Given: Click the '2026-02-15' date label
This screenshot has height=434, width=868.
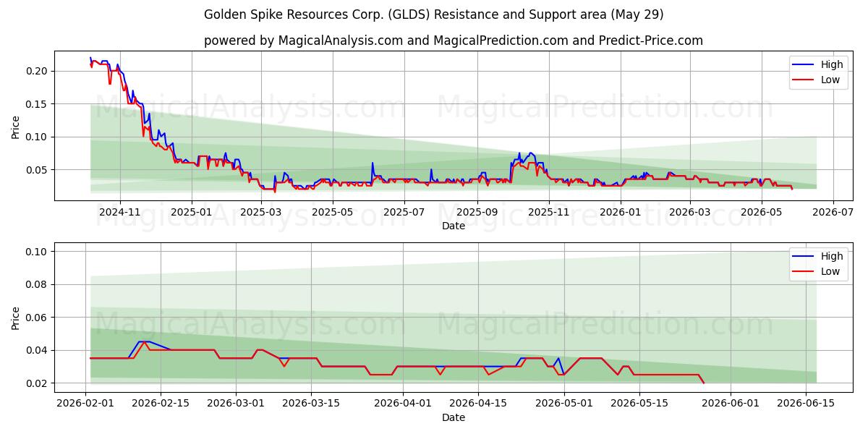Looking at the screenshot, I should pyautogui.click(x=161, y=404).
